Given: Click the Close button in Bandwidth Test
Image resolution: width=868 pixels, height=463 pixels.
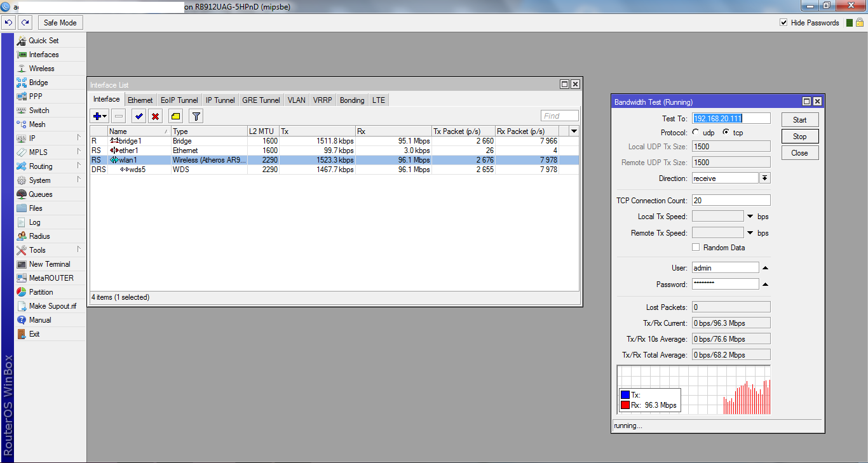Looking at the screenshot, I should tap(800, 153).
